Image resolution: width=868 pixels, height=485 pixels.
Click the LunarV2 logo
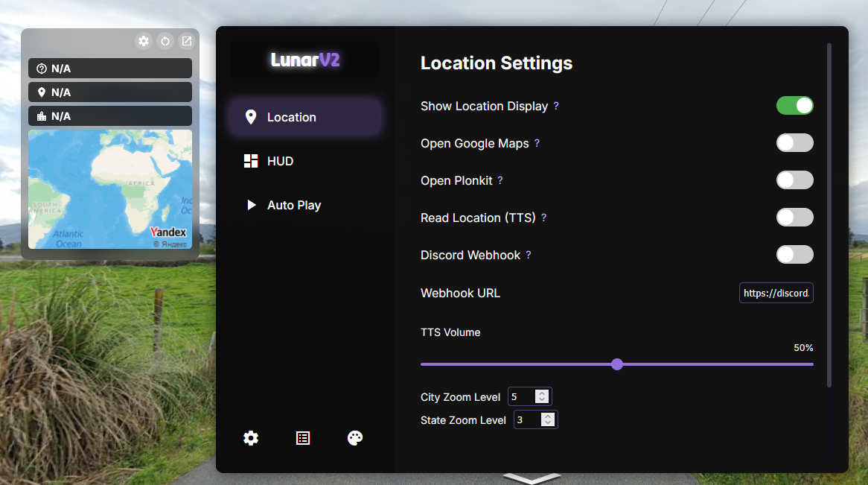coord(305,60)
